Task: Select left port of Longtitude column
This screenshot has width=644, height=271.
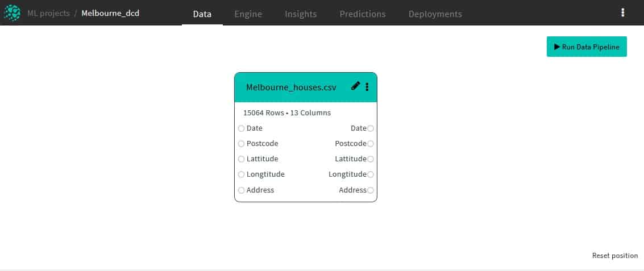Action: 242,174
